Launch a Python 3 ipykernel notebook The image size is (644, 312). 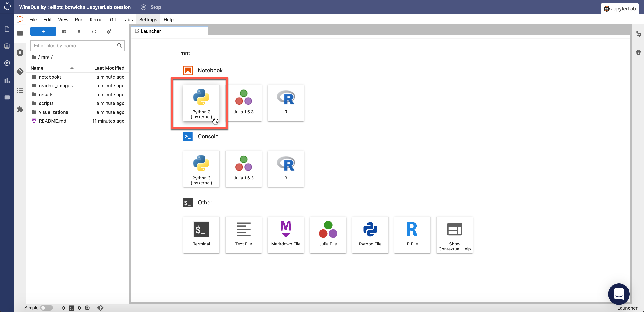(201, 103)
